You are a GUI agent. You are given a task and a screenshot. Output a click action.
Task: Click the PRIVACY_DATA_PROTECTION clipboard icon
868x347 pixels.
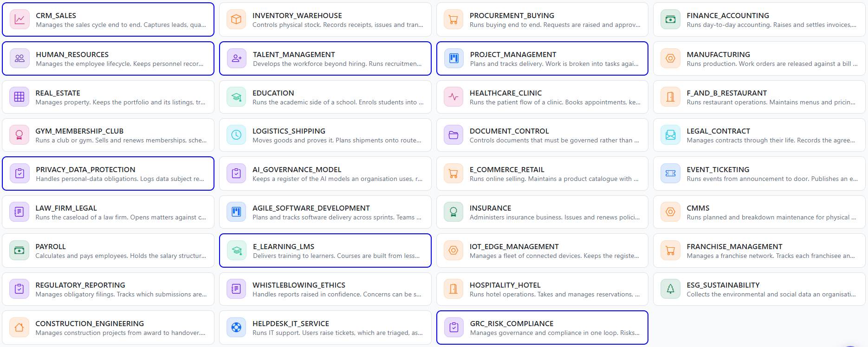[x=19, y=173]
